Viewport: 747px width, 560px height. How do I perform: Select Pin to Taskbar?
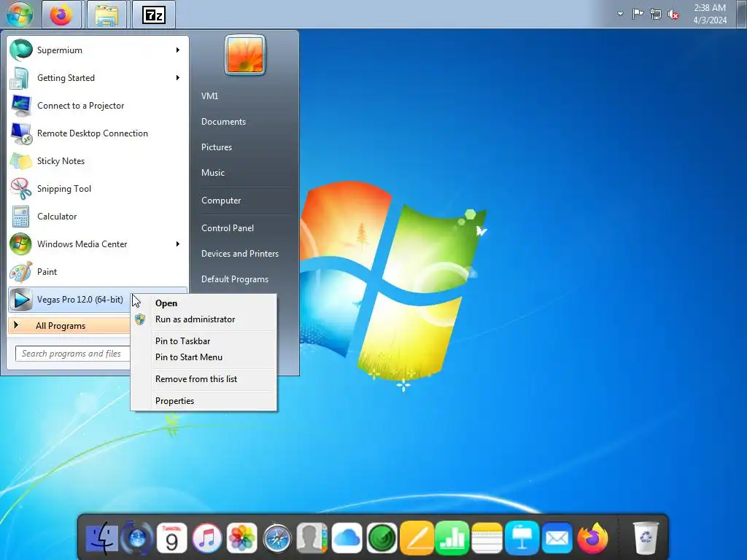(204, 341)
